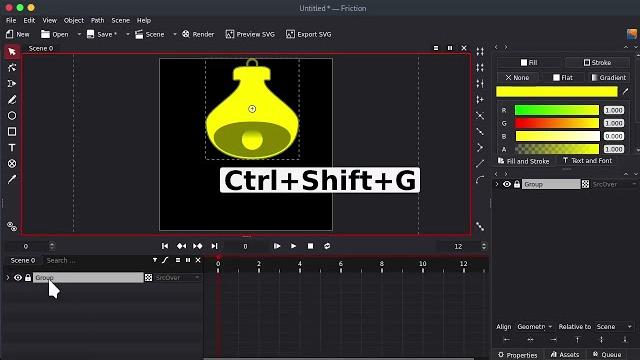Expand the Group row in timeline
640x360 pixels.
[x=7, y=278]
